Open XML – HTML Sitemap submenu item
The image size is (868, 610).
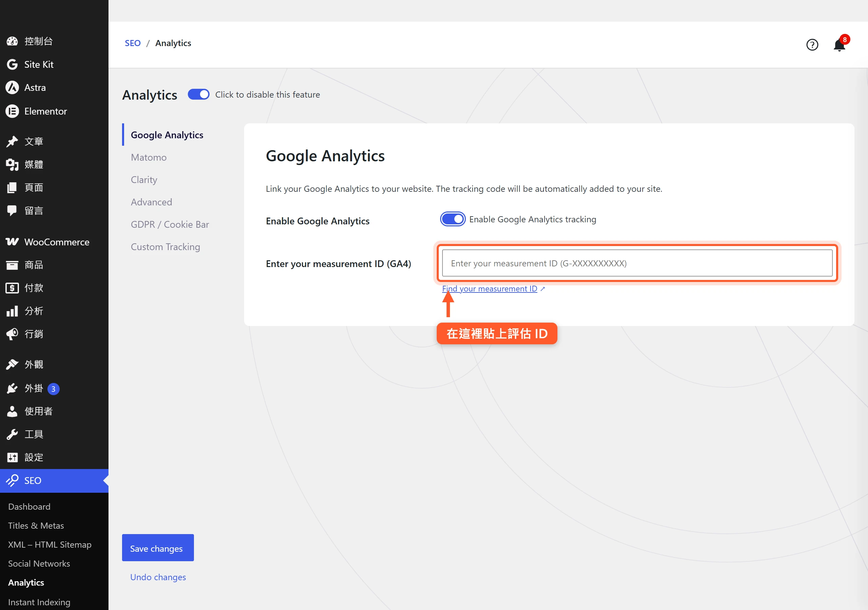[50, 545]
